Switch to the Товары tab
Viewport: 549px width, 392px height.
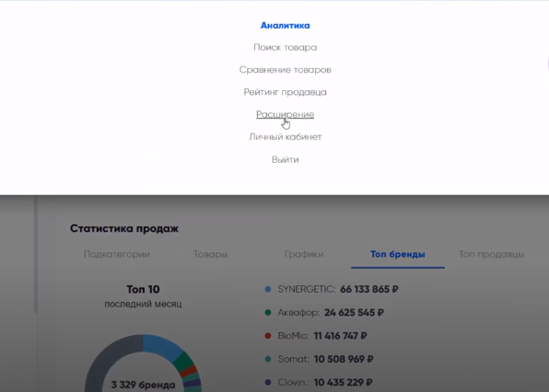pos(210,254)
